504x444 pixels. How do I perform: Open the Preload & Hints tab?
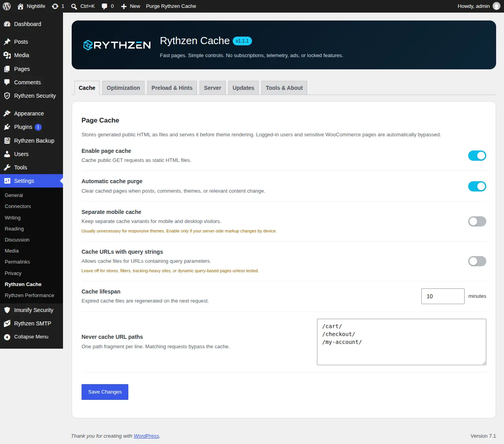click(x=172, y=88)
